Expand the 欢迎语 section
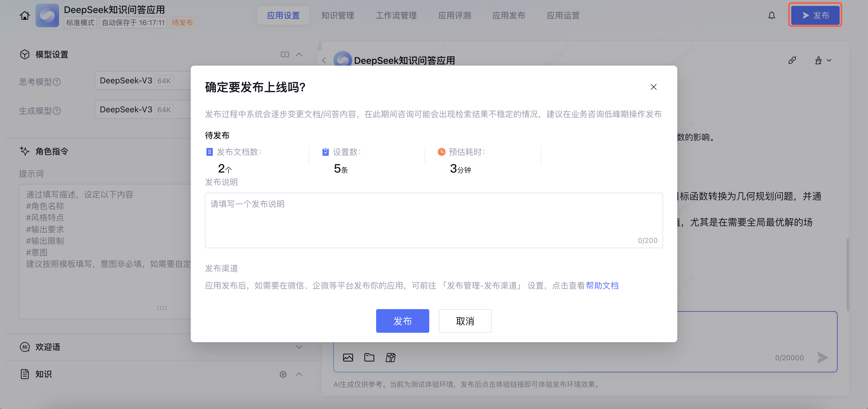Image resolution: width=868 pixels, height=409 pixels. [299, 347]
